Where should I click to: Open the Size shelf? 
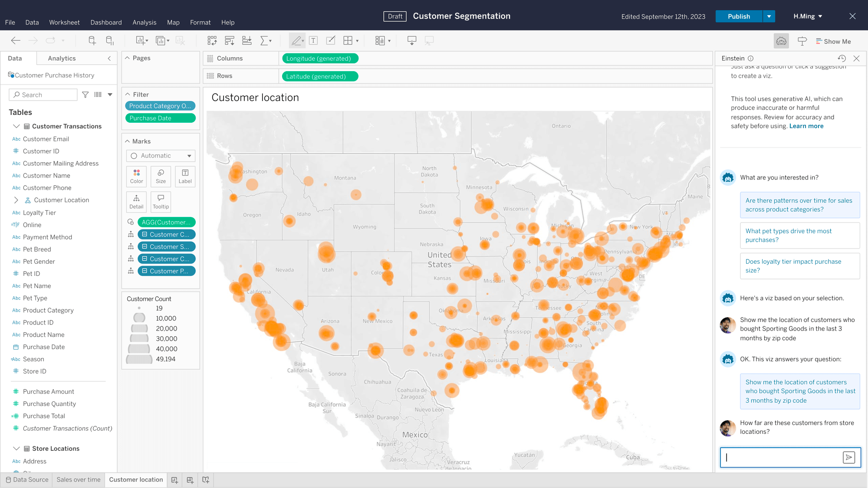pos(161,176)
